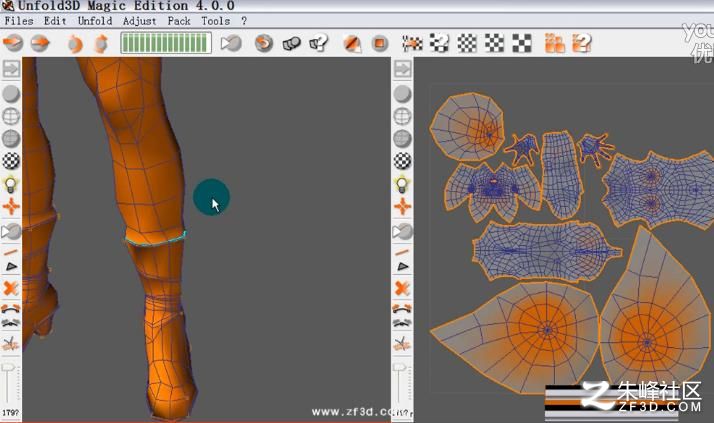Click the orange pack icon with question mark

click(582, 44)
